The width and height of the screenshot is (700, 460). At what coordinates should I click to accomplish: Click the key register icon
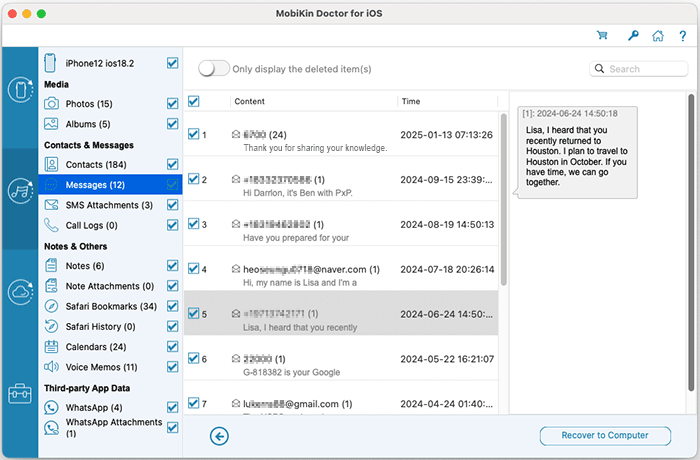(x=633, y=35)
